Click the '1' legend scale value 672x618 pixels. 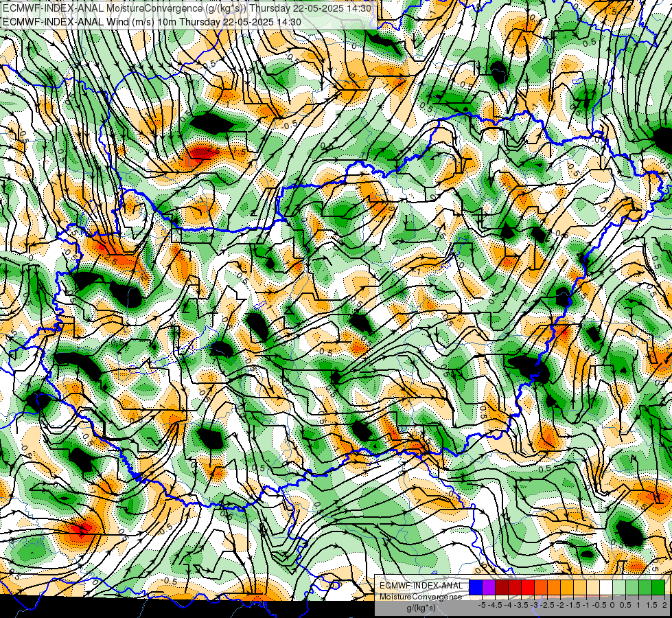(638, 605)
